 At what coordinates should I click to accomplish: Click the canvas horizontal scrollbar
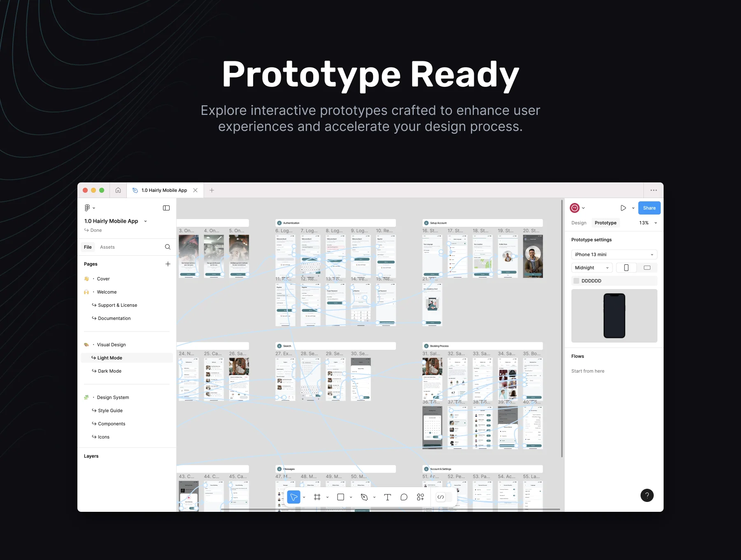point(390,509)
